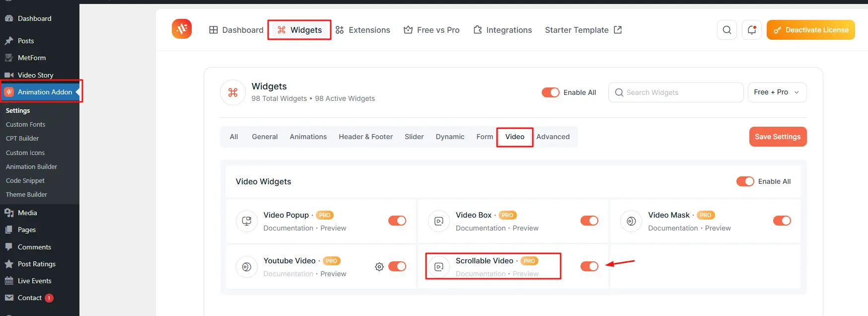This screenshot has height=316, width=868.
Task: Open Theme Builder in the sidebar
Action: [26, 194]
